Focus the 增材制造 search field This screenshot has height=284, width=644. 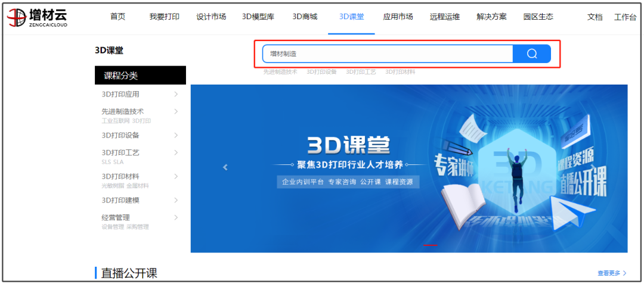388,54
